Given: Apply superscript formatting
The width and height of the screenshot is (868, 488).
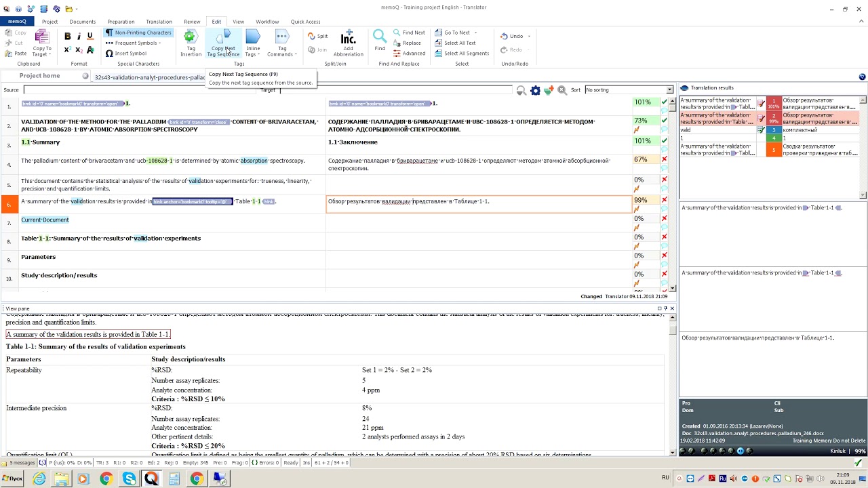Looking at the screenshot, I should (x=67, y=50).
